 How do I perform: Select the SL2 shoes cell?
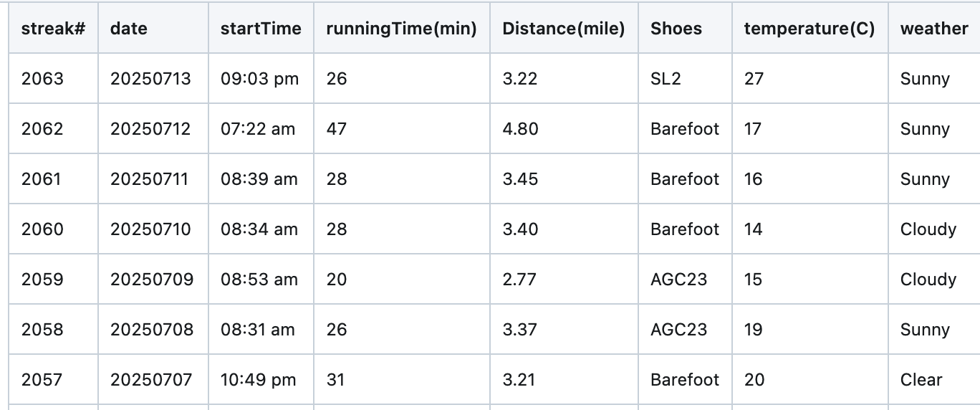[666, 79]
